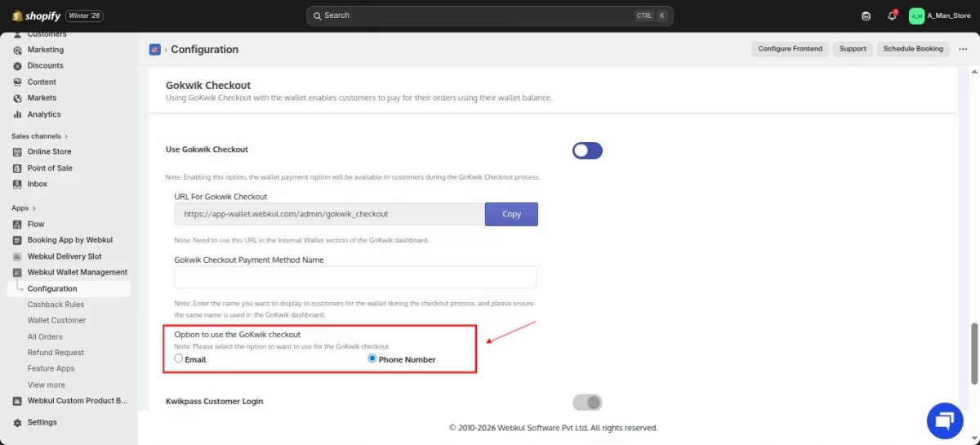Open the chat support bubble
The height and width of the screenshot is (445, 980).
point(945,420)
